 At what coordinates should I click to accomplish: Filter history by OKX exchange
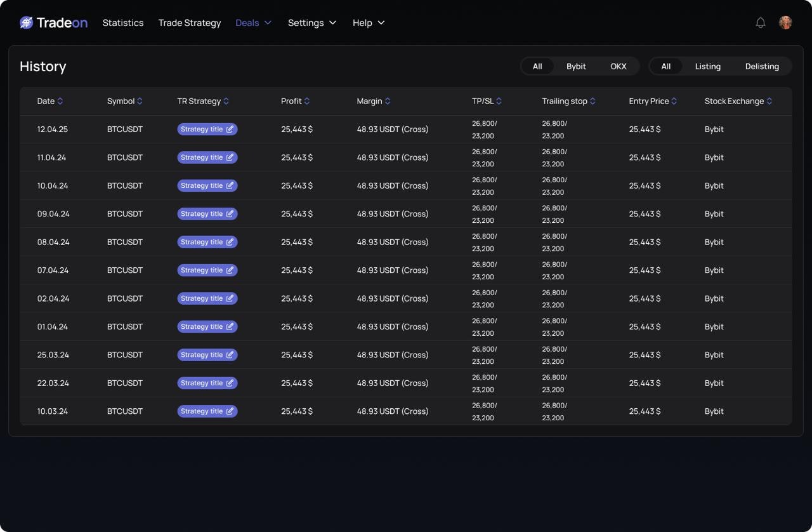coord(618,67)
